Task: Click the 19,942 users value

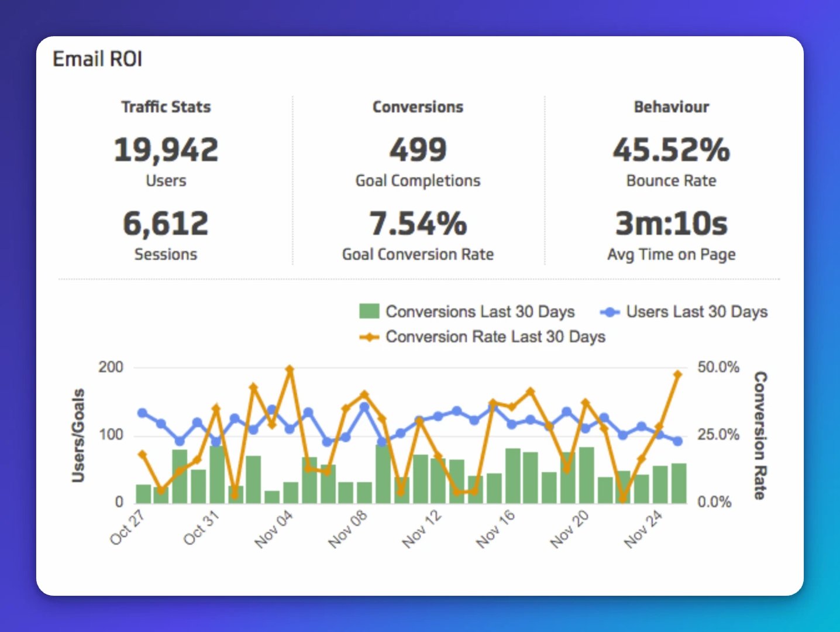Action: [166, 150]
